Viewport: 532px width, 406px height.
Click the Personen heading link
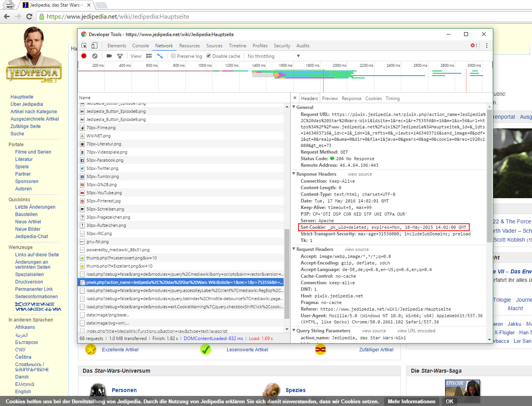coord(124,390)
